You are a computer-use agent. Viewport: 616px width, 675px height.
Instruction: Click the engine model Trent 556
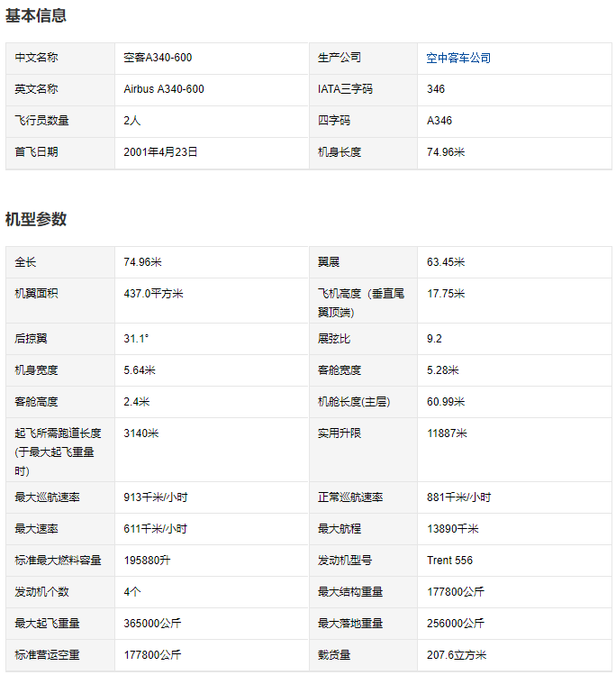(449, 560)
